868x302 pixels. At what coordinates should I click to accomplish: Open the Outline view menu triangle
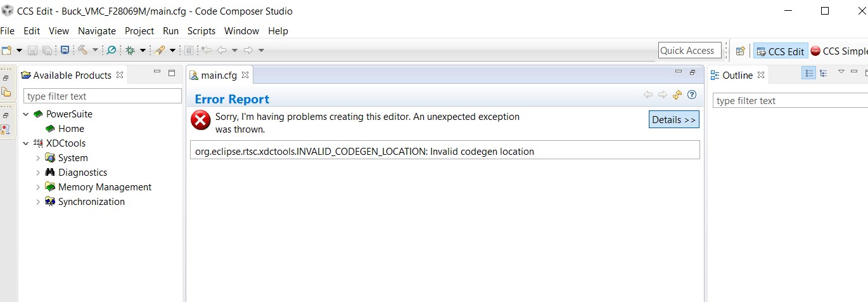pyautogui.click(x=841, y=72)
